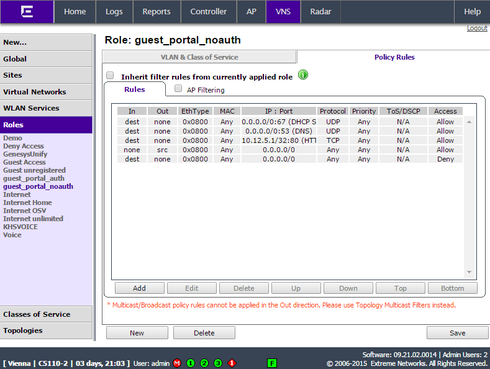Click the Add rule button
The height and width of the screenshot is (369, 490).
pyautogui.click(x=140, y=288)
